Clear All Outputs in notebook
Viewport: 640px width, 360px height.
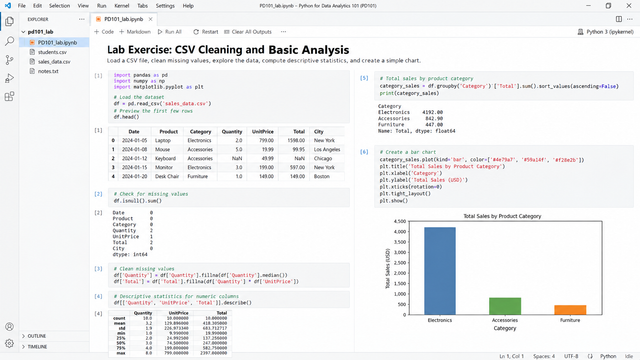click(x=248, y=32)
